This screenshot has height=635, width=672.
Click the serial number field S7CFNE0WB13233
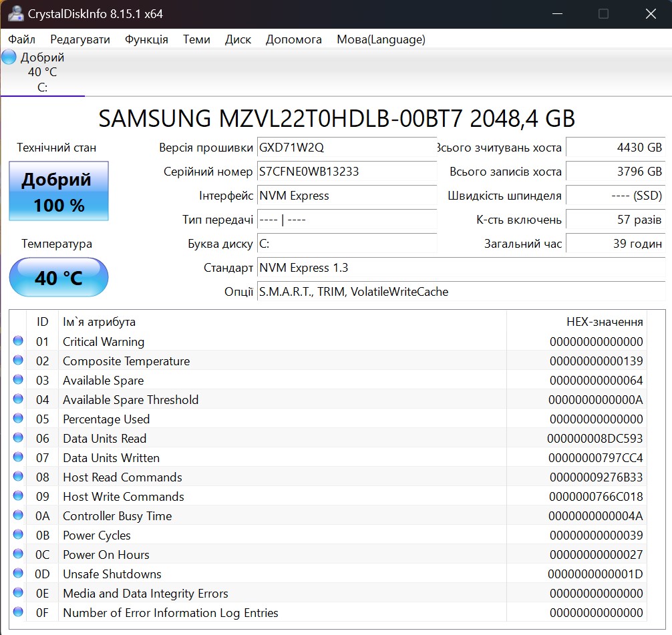[x=347, y=172]
